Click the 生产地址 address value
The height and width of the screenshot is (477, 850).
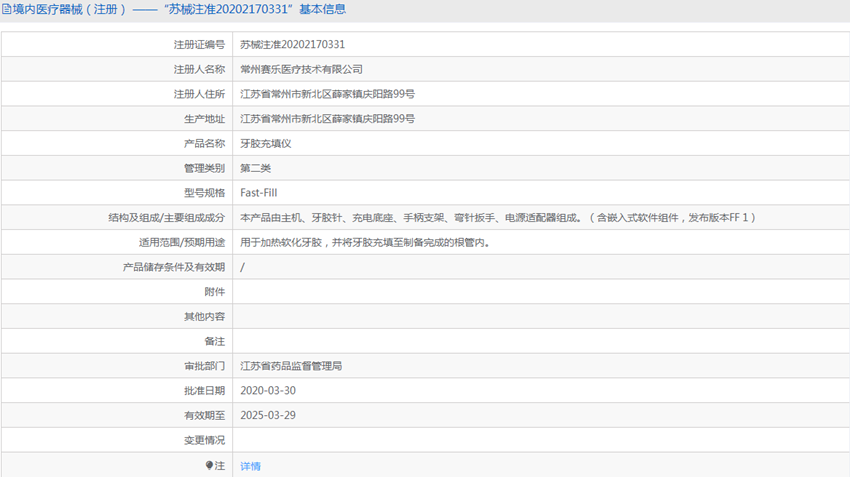point(327,119)
